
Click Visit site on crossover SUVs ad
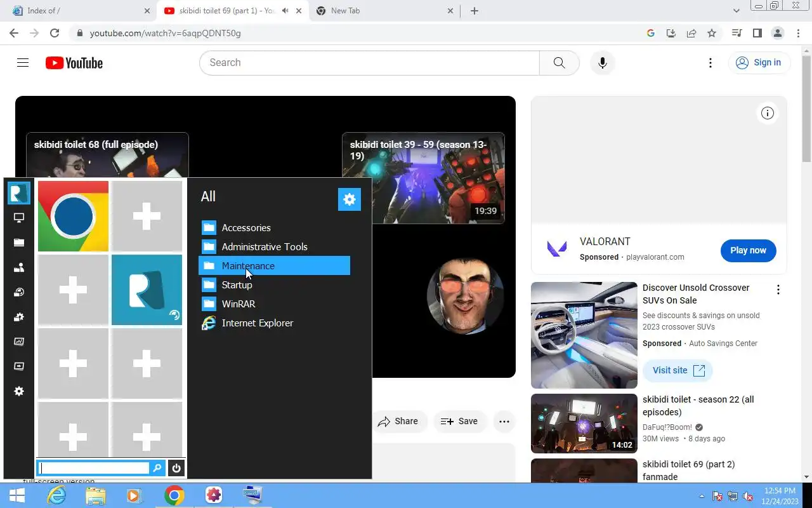point(678,370)
